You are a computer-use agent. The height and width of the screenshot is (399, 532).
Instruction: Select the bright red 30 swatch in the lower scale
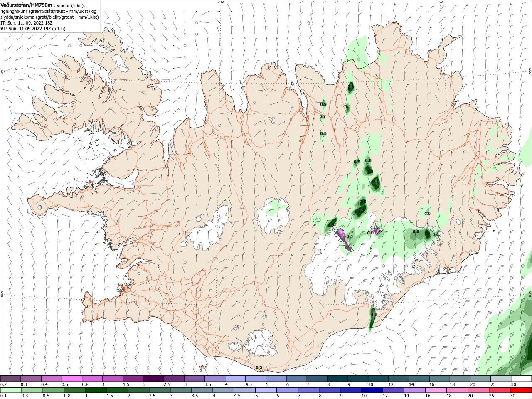pos(520,390)
